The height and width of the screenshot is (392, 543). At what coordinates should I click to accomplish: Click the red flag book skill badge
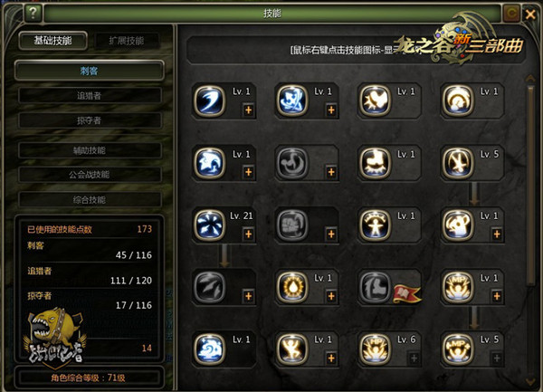406,293
